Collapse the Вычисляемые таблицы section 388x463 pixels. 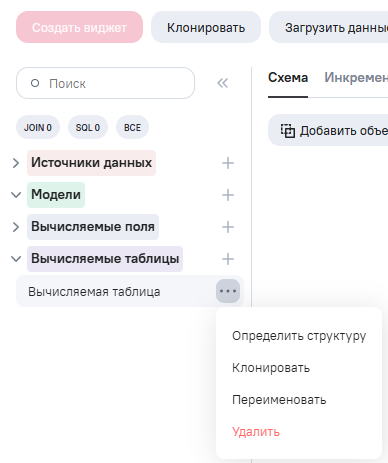[16, 259]
